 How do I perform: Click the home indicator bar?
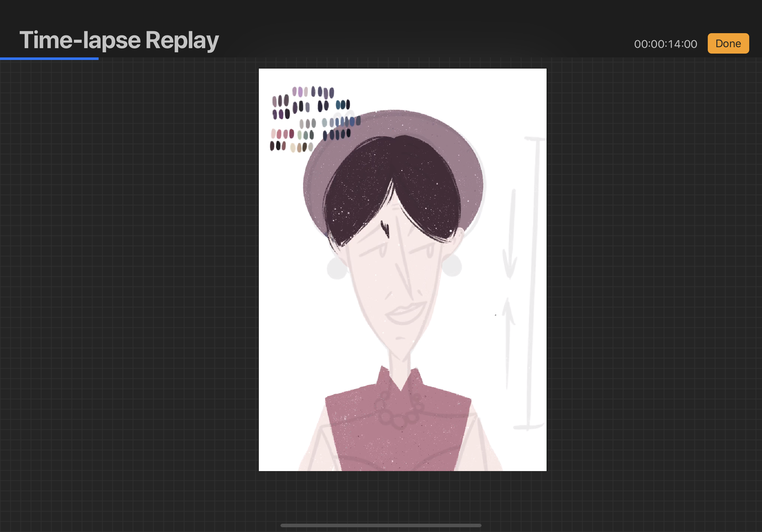pyautogui.click(x=381, y=525)
